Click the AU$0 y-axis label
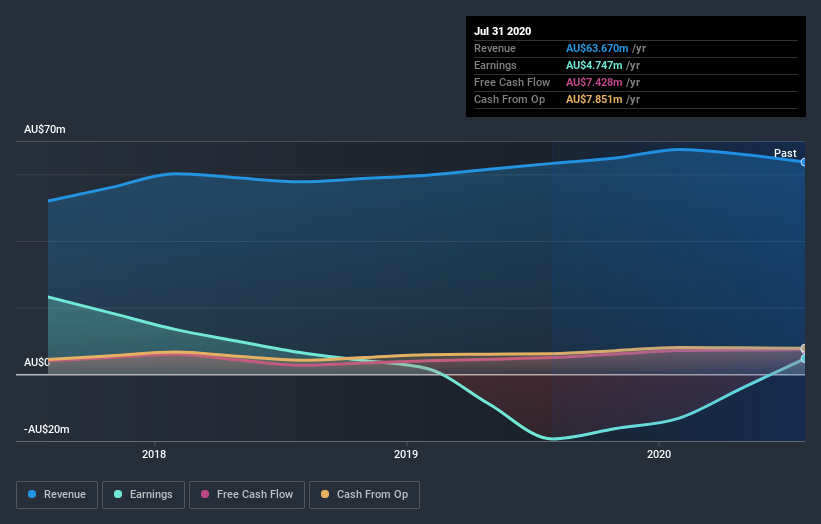Screen dimensions: 821x524 [x=36, y=362]
